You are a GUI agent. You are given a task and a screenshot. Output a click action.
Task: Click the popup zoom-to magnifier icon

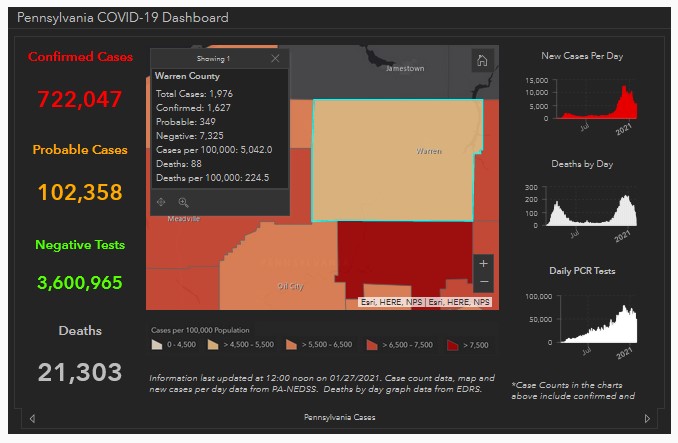[183, 202]
